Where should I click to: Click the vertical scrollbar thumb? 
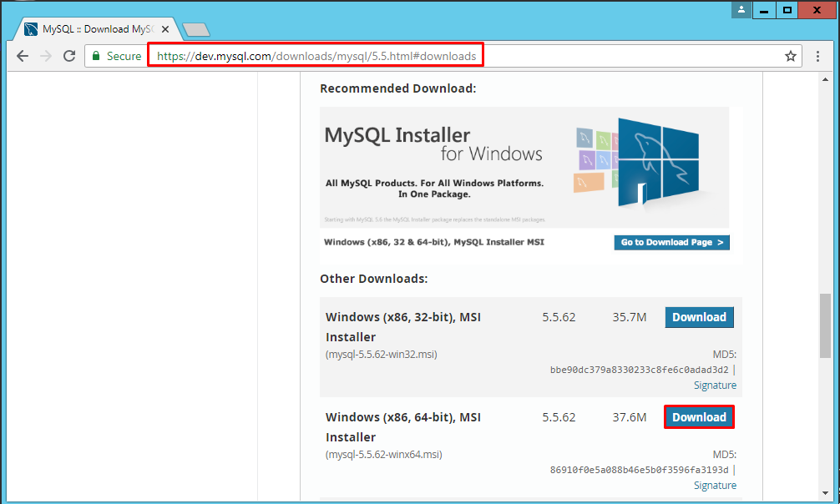825,325
